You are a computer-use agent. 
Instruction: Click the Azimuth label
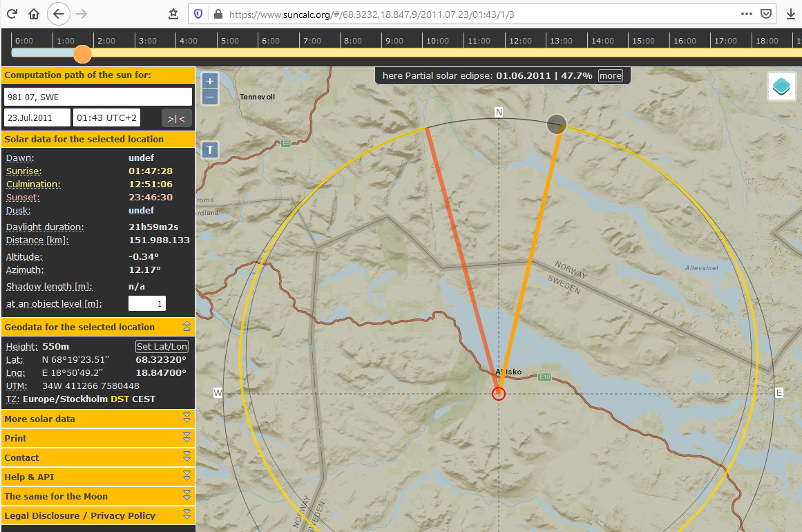pyautogui.click(x=25, y=270)
